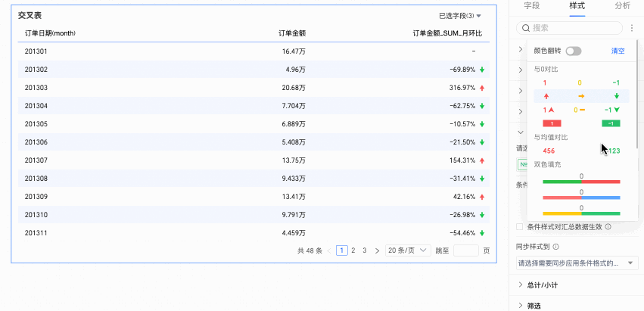Choose green '-123' mean comparison style

tap(613, 151)
